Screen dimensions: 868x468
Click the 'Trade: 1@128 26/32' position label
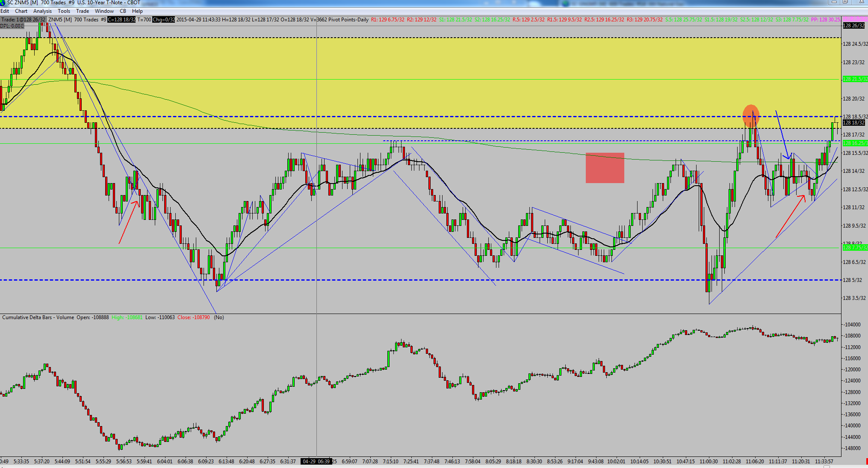(x=23, y=20)
